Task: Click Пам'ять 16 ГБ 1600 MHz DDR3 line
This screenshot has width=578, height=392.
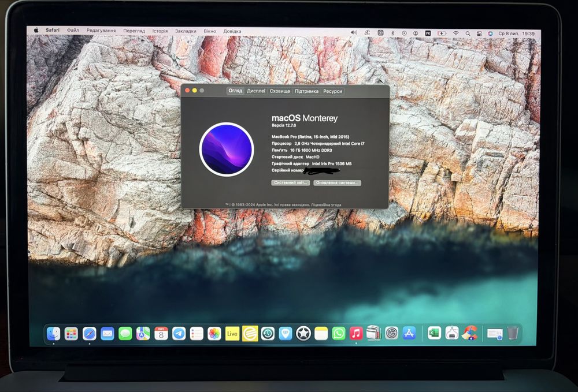Action: click(x=302, y=150)
